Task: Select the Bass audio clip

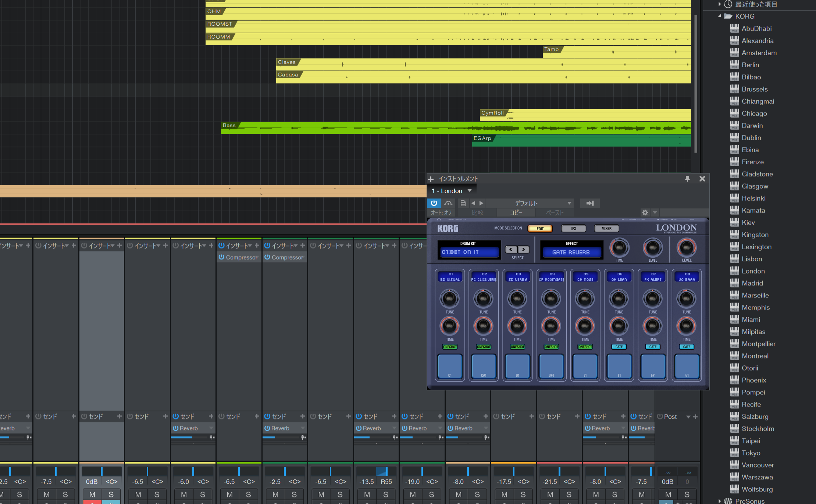Action: tap(456, 128)
